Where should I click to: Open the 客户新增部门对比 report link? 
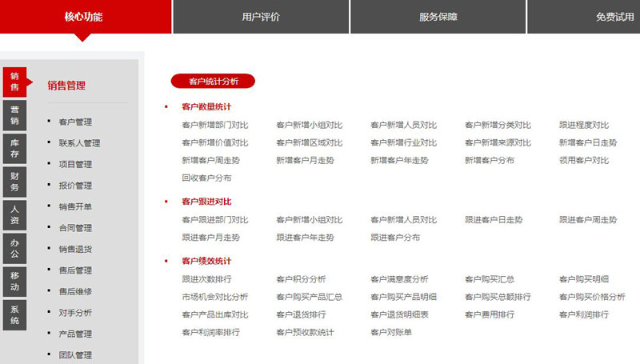click(x=214, y=125)
